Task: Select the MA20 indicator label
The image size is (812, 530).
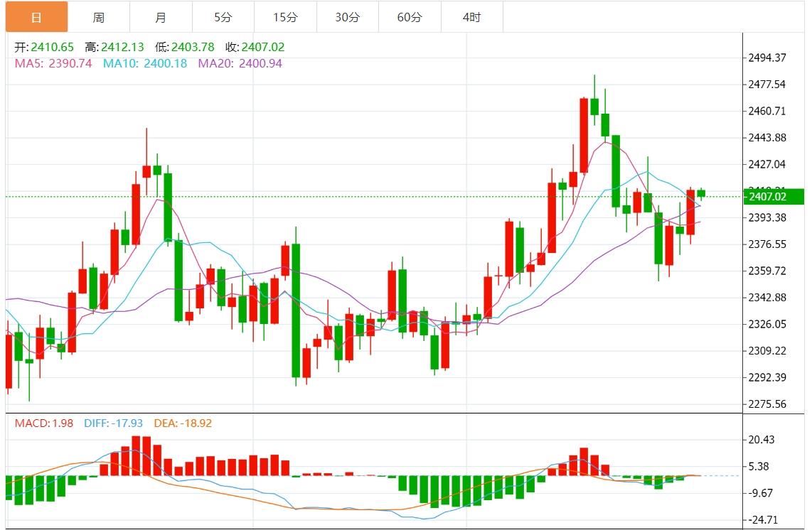Action: click(x=240, y=63)
